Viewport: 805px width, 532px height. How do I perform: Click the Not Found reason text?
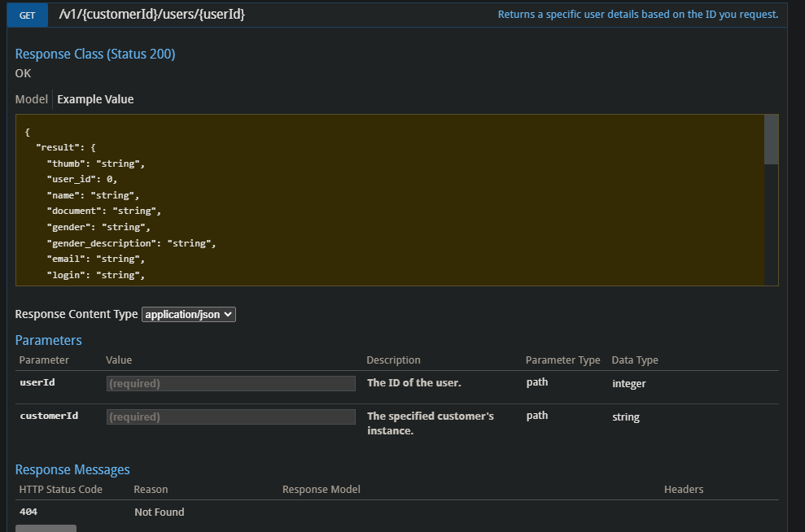click(160, 512)
